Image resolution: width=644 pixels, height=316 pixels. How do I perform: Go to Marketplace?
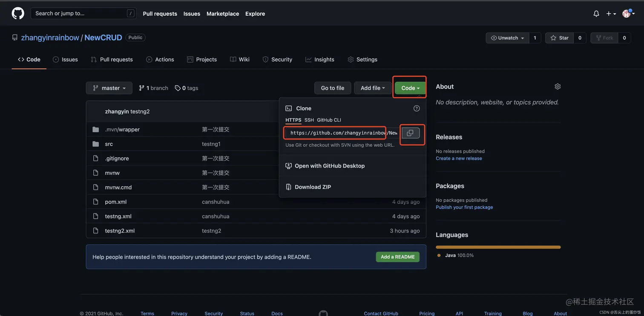[223, 14]
